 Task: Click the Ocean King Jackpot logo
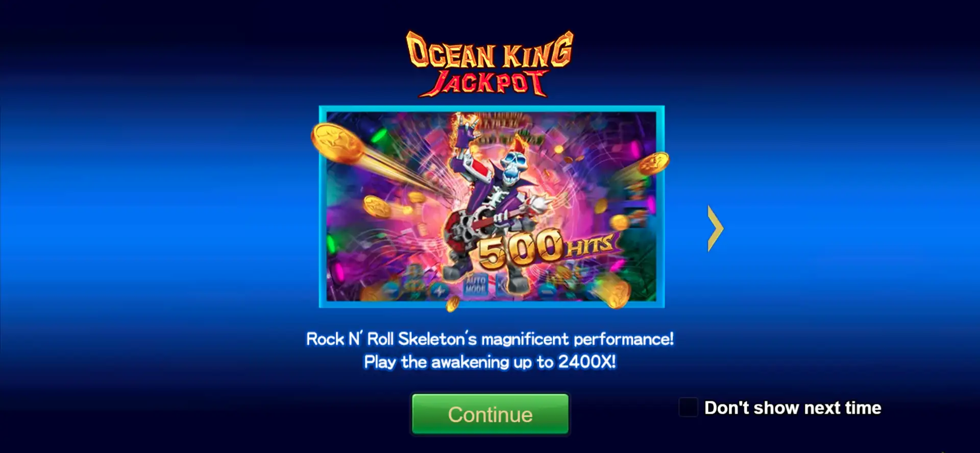(490, 64)
